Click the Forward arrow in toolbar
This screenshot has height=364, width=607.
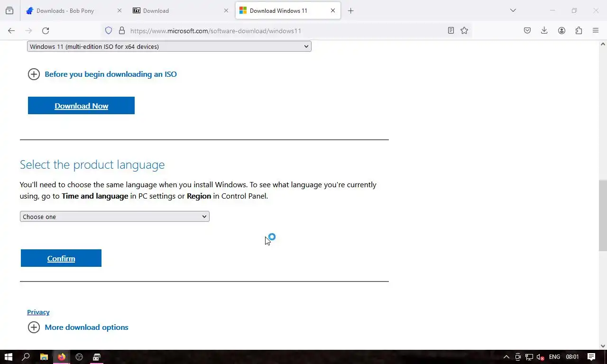click(28, 30)
